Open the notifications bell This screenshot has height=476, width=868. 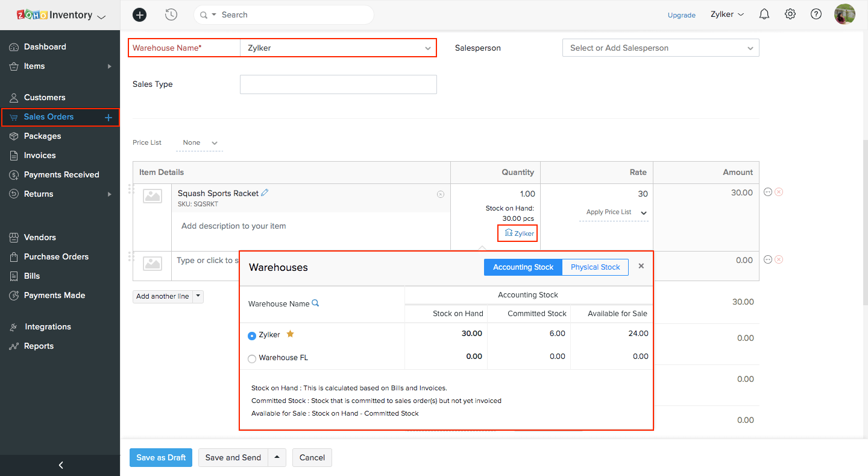click(764, 14)
